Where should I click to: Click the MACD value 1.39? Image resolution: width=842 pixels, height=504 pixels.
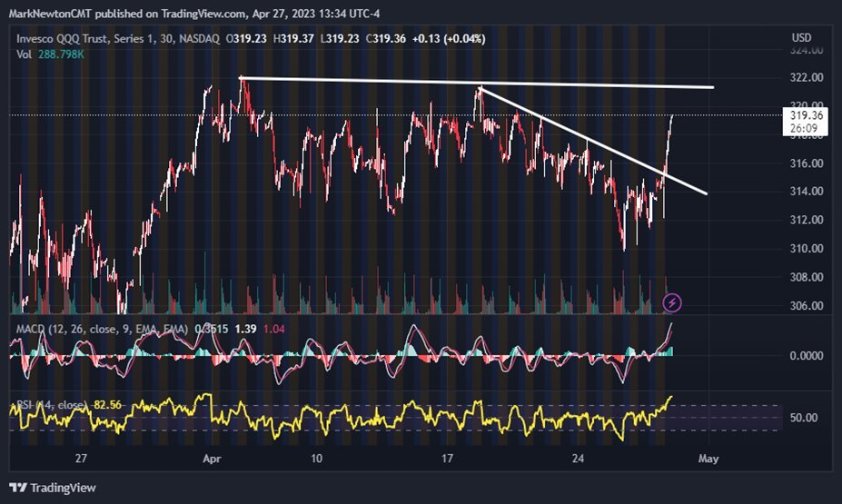245,329
